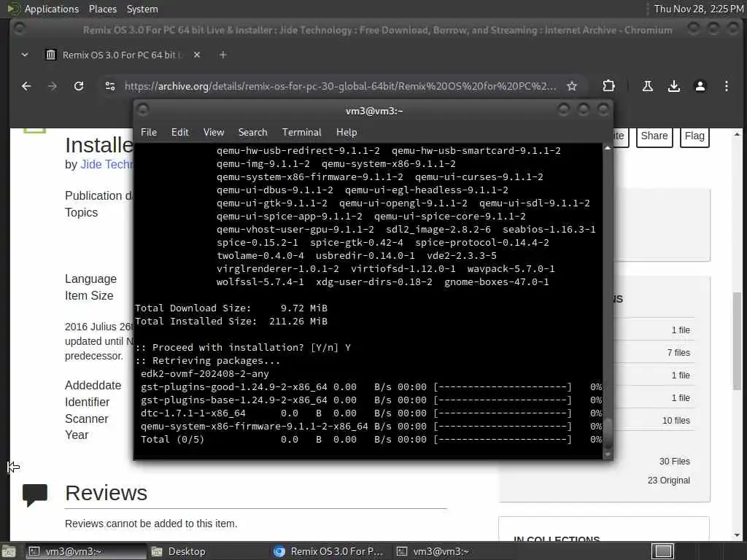
Task: Open the terminal File menu
Action: click(x=149, y=133)
